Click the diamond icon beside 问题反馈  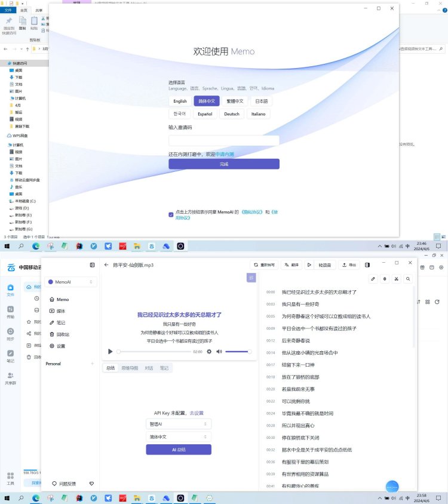pyautogui.click(x=91, y=484)
